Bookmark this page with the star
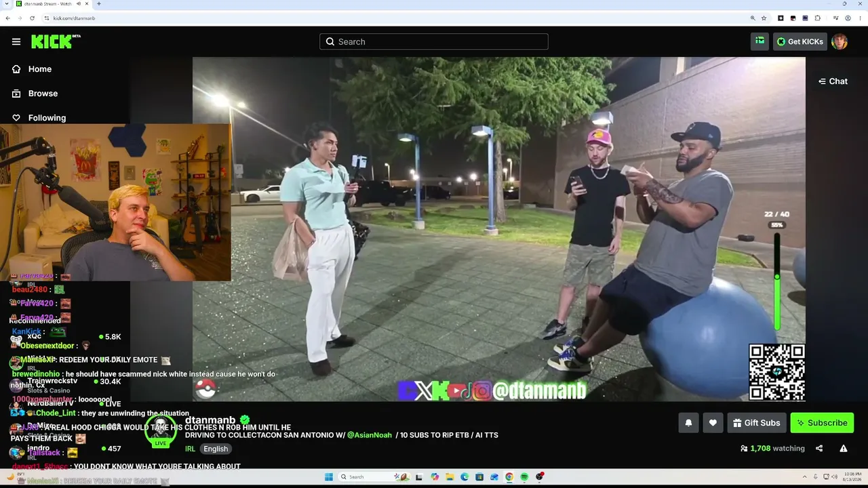 764,18
